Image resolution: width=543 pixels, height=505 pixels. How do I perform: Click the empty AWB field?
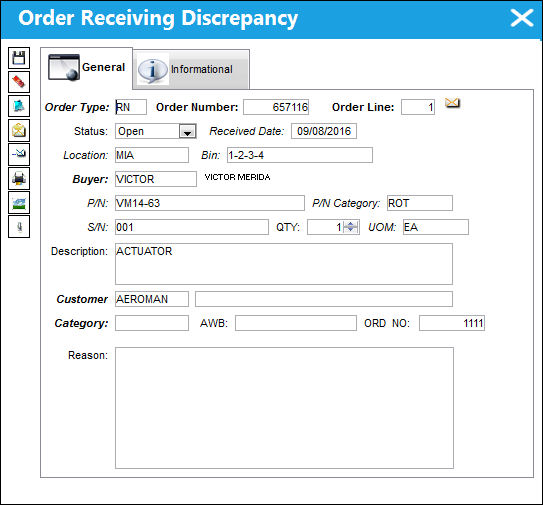pyautogui.click(x=296, y=323)
